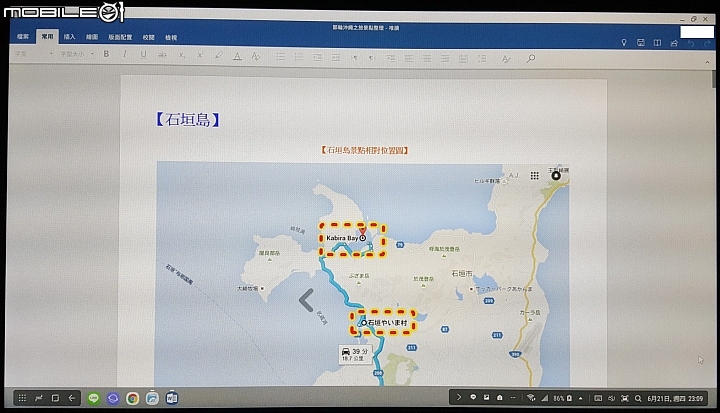Open the volume control icon
This screenshot has width=720, height=413.
611,398
